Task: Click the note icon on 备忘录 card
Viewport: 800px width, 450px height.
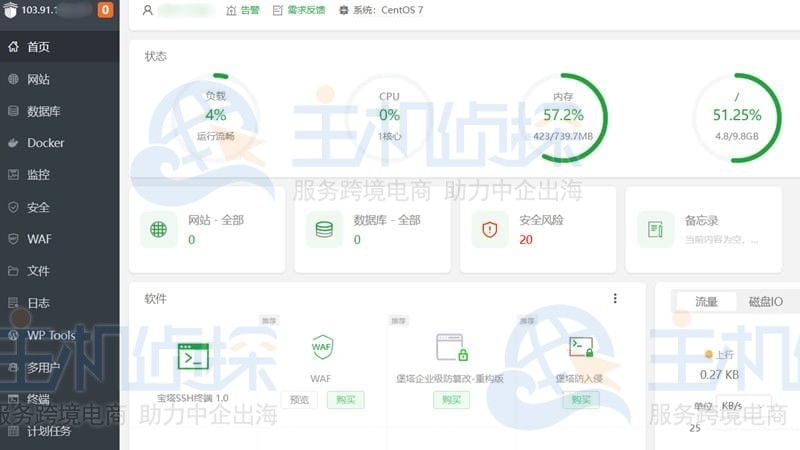Action: click(x=655, y=230)
